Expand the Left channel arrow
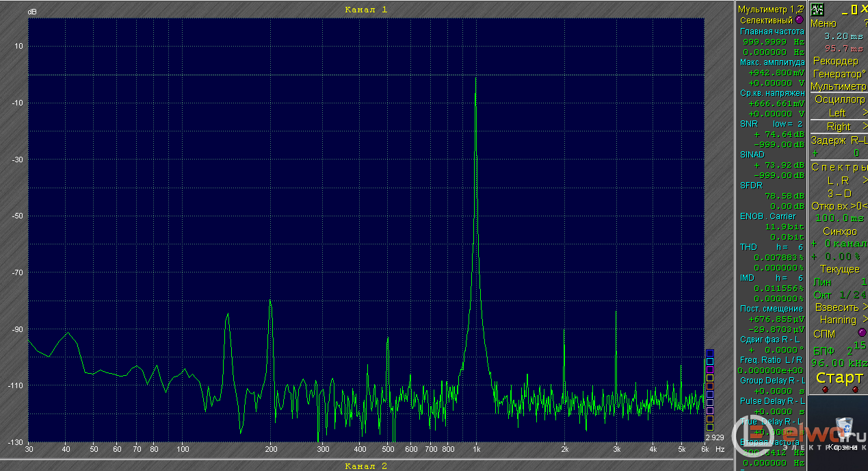 click(x=864, y=113)
